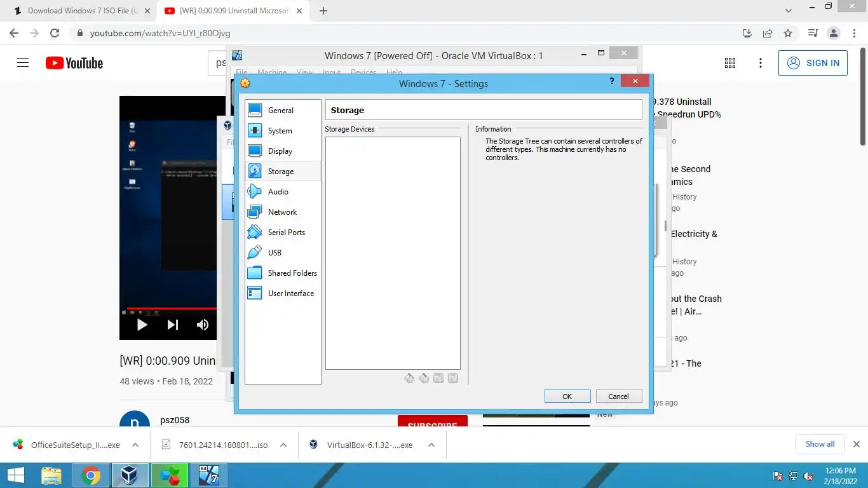Open File Explorer from taskbar
The height and width of the screenshot is (488, 868).
tap(51, 475)
